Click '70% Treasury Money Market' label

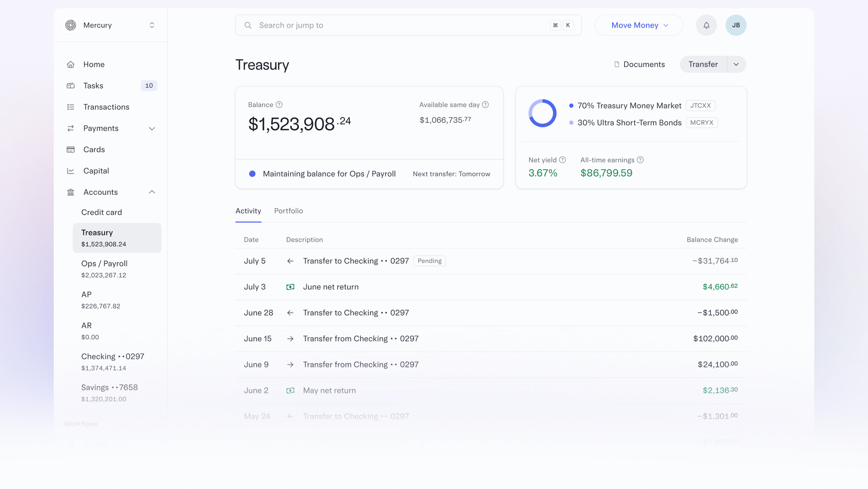pyautogui.click(x=629, y=106)
